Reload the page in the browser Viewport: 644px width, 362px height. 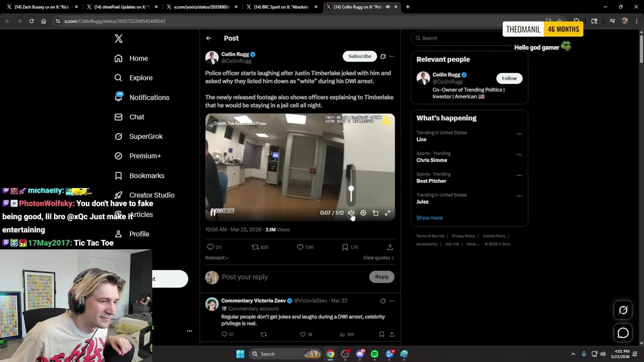point(31,21)
